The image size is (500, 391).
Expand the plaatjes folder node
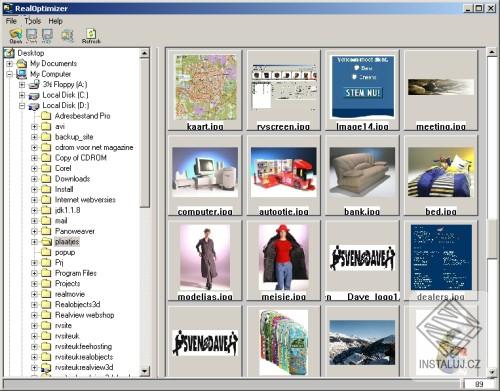coord(34,242)
